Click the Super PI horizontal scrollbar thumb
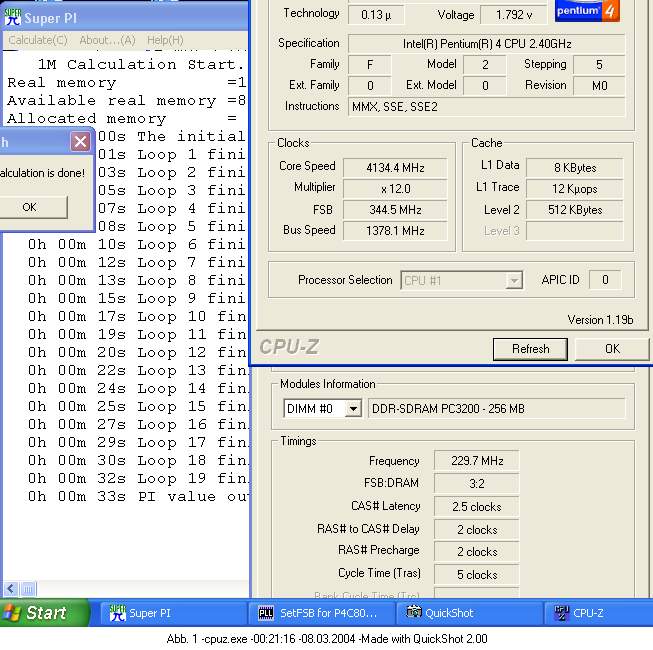Viewport: 653px width, 650px height. click(x=28, y=589)
